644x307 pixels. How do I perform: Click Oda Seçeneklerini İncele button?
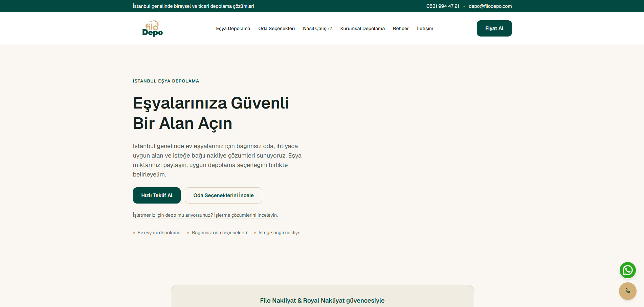[223, 195]
